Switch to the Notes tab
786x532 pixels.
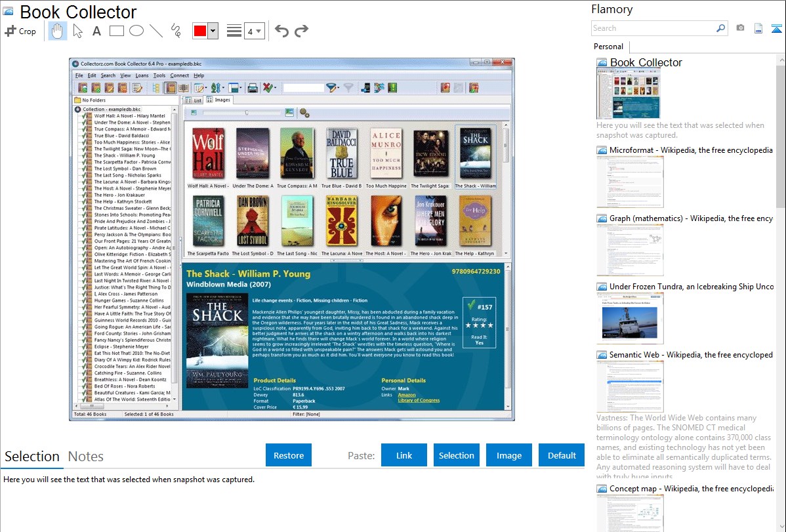point(86,457)
